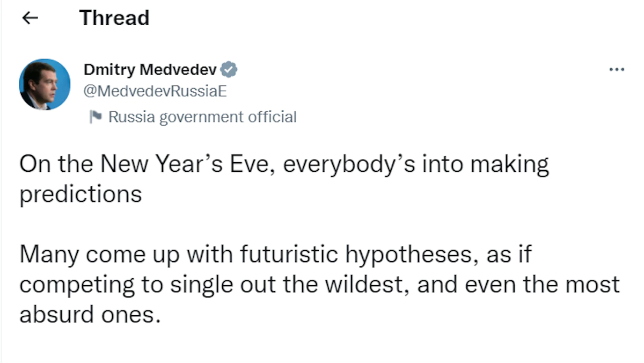Open the three-dot more options menu
Viewport: 644px width, 363px height.
coord(617,69)
